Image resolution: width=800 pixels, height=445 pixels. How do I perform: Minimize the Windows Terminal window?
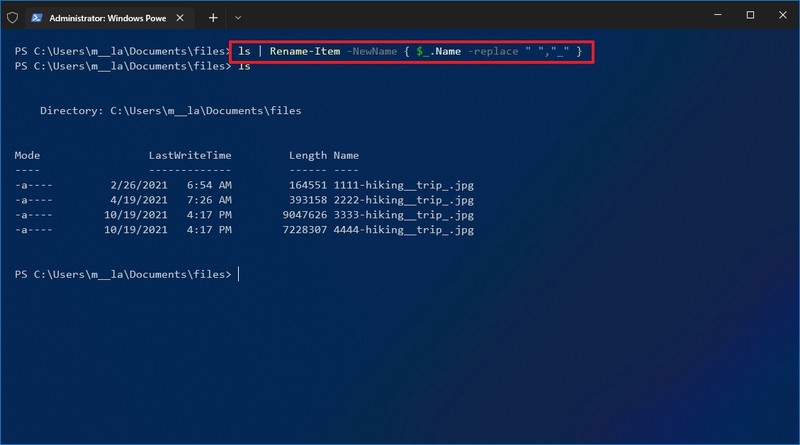tap(718, 15)
